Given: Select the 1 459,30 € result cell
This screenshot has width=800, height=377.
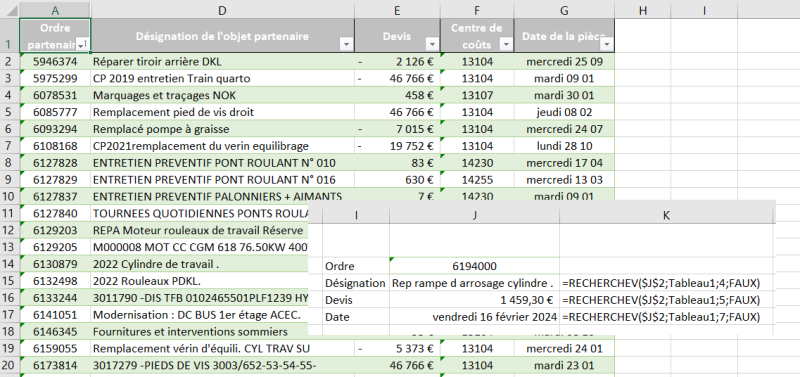Looking at the screenshot, I should tap(474, 299).
